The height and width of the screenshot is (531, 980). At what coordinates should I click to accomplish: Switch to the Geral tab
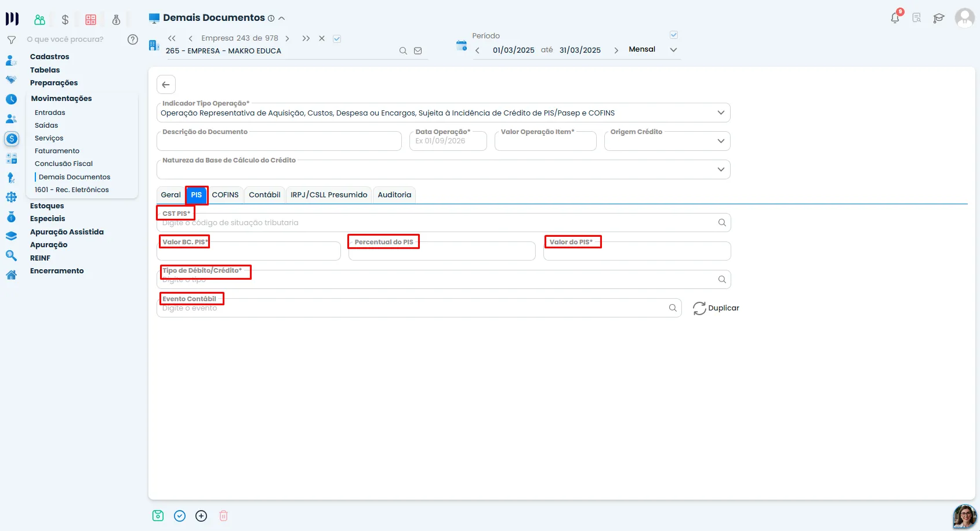pyautogui.click(x=171, y=195)
